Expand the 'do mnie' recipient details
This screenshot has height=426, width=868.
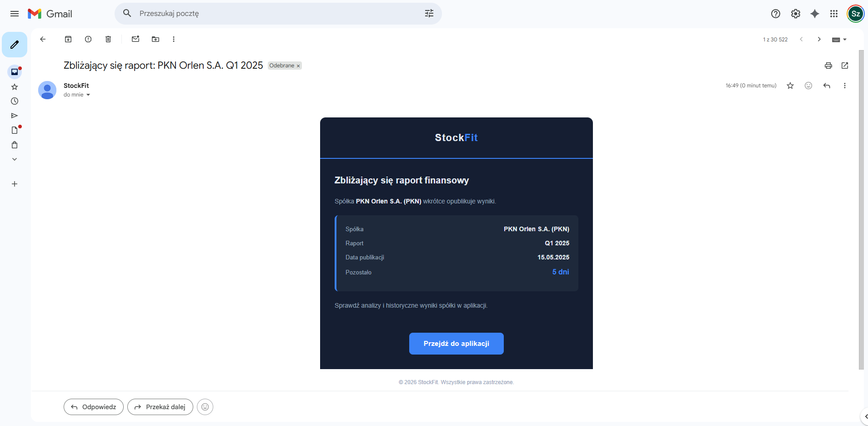[x=88, y=95]
